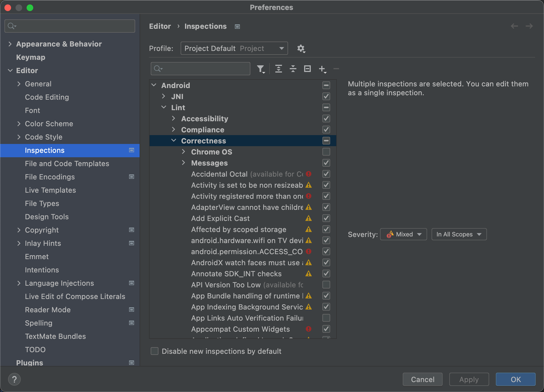The image size is (544, 392).
Task: Select the Appearance & Behavior section
Action: click(59, 43)
